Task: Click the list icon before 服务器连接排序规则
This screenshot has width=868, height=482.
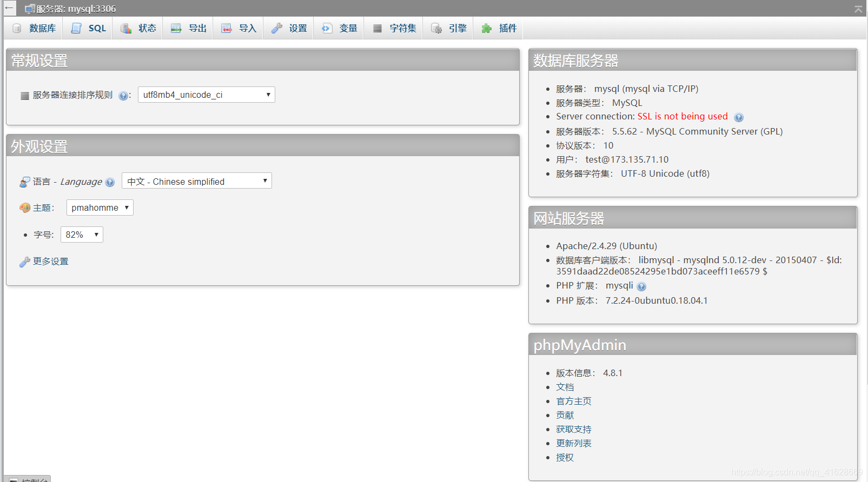Action: click(x=25, y=96)
